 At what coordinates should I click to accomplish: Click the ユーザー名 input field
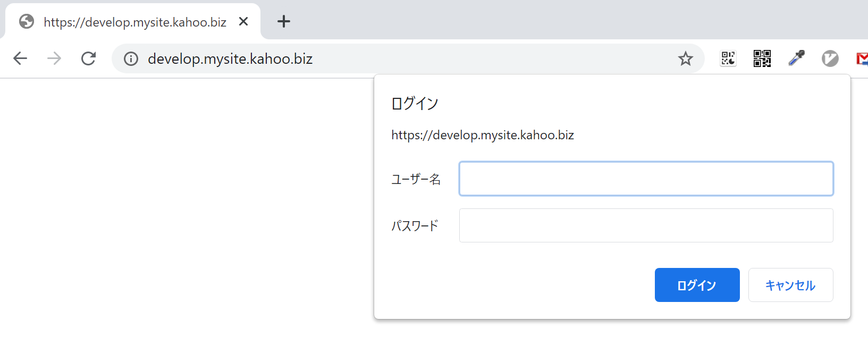pyautogui.click(x=646, y=179)
